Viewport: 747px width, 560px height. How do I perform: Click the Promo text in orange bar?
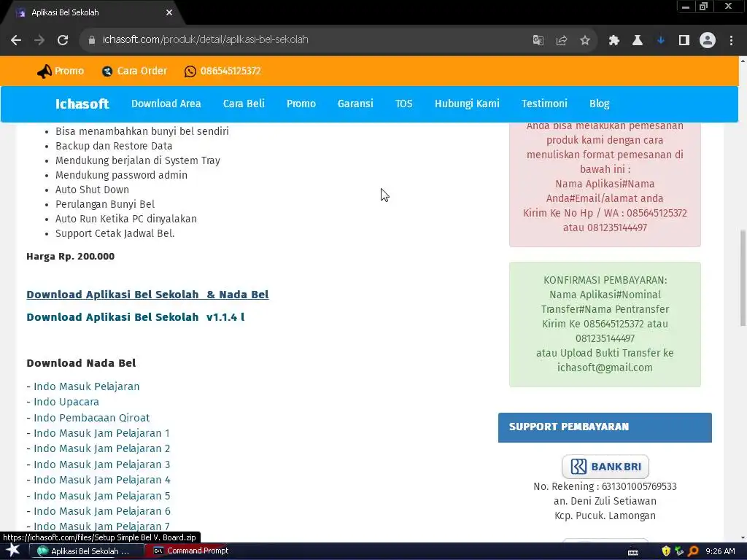(x=69, y=71)
